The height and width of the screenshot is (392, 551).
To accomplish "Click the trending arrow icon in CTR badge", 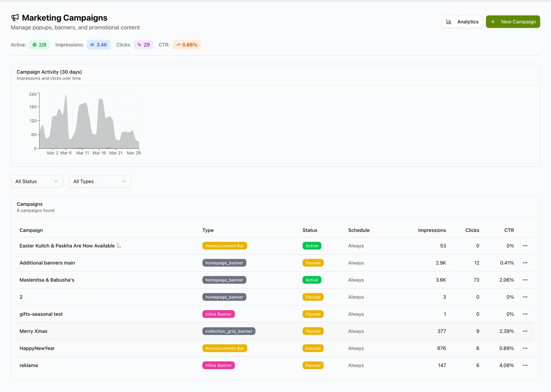I will click(x=178, y=45).
